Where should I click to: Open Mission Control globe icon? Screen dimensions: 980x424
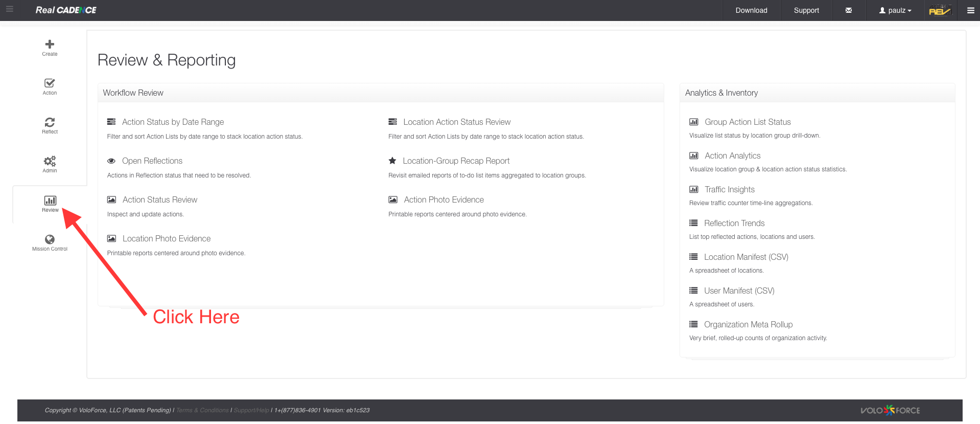[x=50, y=239]
